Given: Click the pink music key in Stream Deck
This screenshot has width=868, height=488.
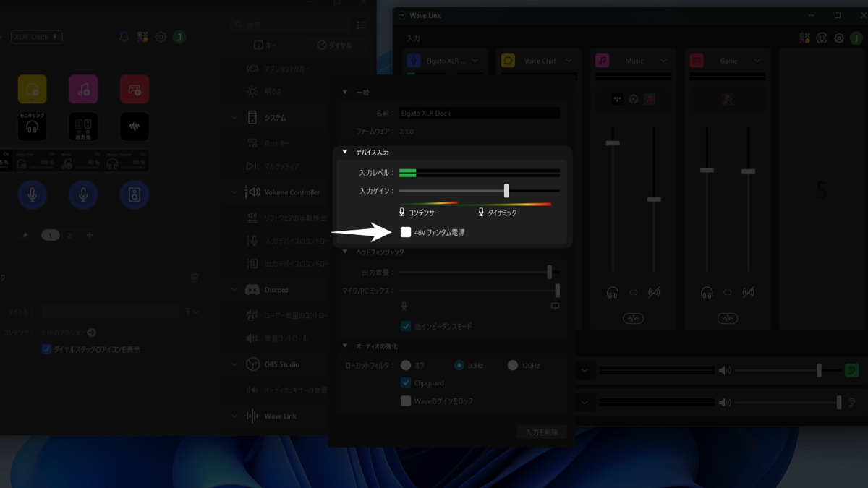Looking at the screenshot, I should [x=83, y=89].
